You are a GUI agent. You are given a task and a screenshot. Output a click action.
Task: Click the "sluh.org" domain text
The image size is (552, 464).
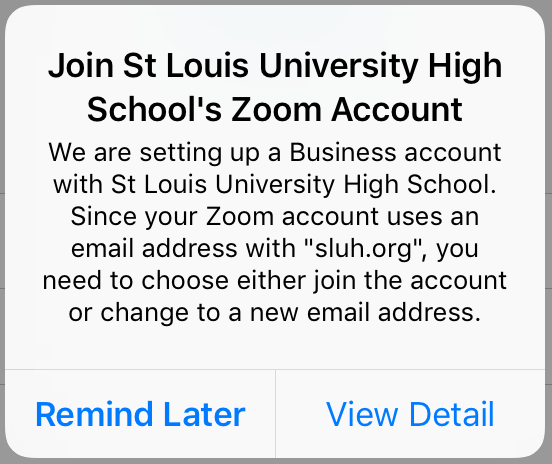[x=363, y=249]
